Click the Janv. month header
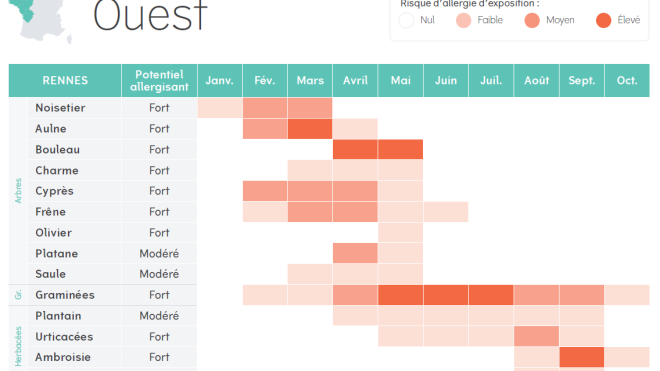 [x=220, y=80]
